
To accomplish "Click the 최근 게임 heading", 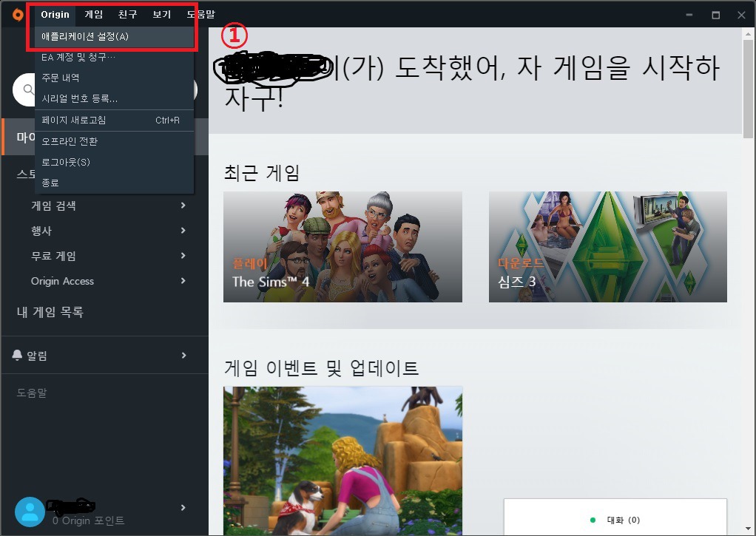I will coord(263,172).
